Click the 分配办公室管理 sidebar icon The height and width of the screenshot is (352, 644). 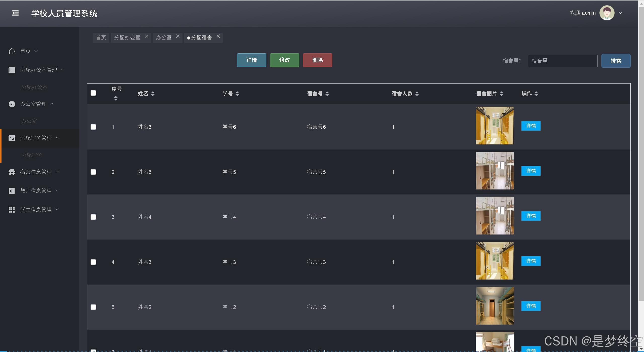12,70
